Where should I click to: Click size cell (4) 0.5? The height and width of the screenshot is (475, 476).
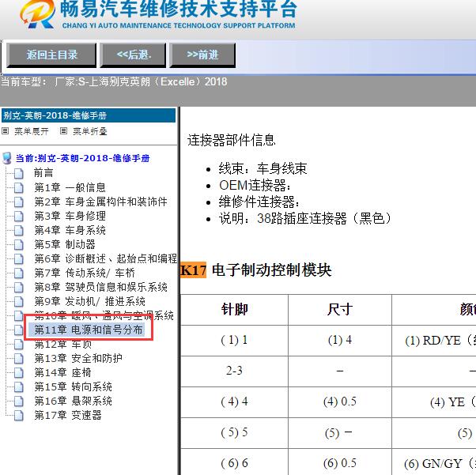[340, 401]
